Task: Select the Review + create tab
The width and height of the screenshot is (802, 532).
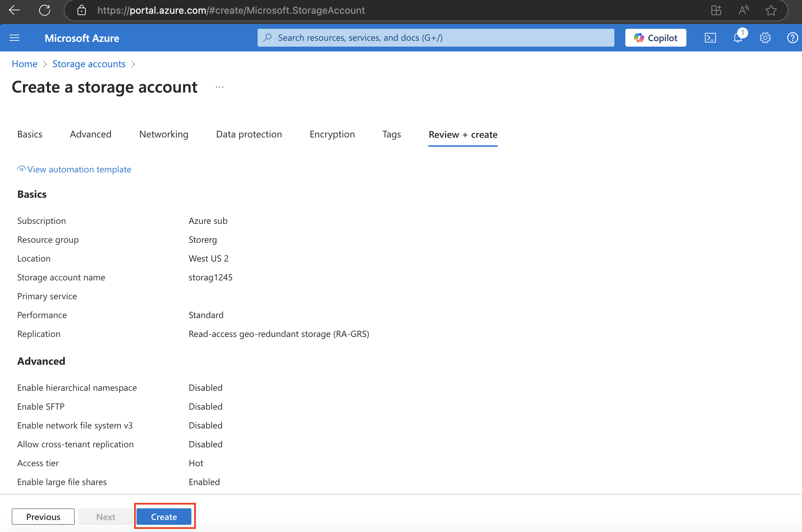Action: coord(463,134)
